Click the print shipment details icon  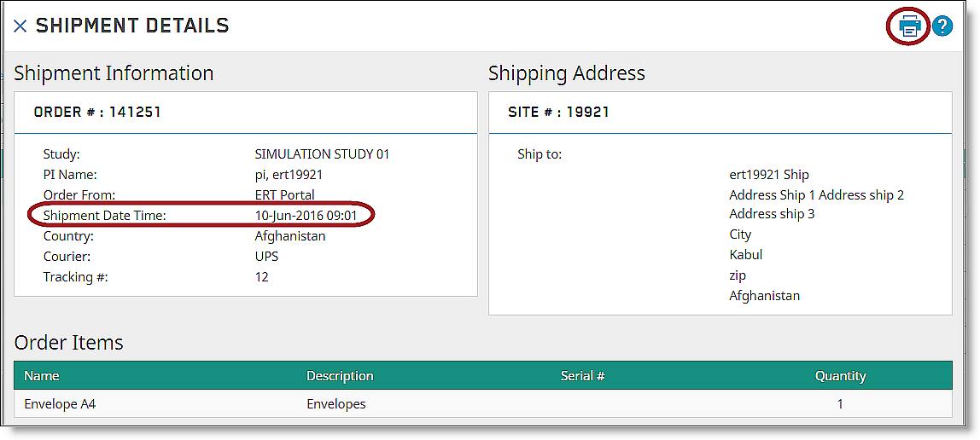click(x=910, y=26)
